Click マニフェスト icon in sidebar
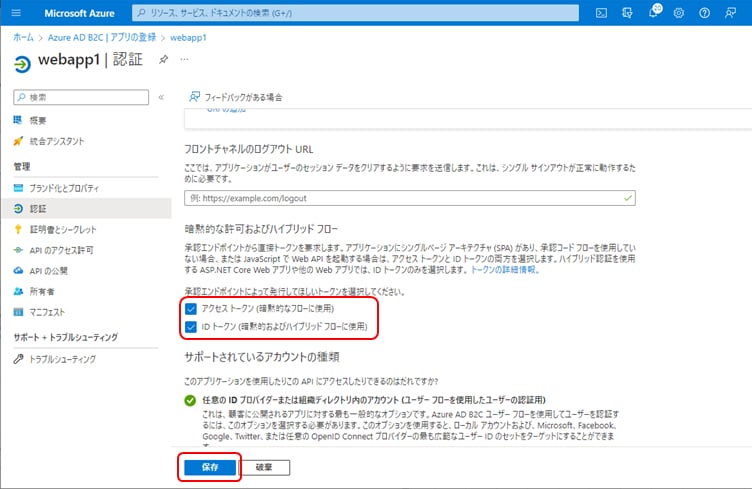The height and width of the screenshot is (489, 752). (x=18, y=312)
